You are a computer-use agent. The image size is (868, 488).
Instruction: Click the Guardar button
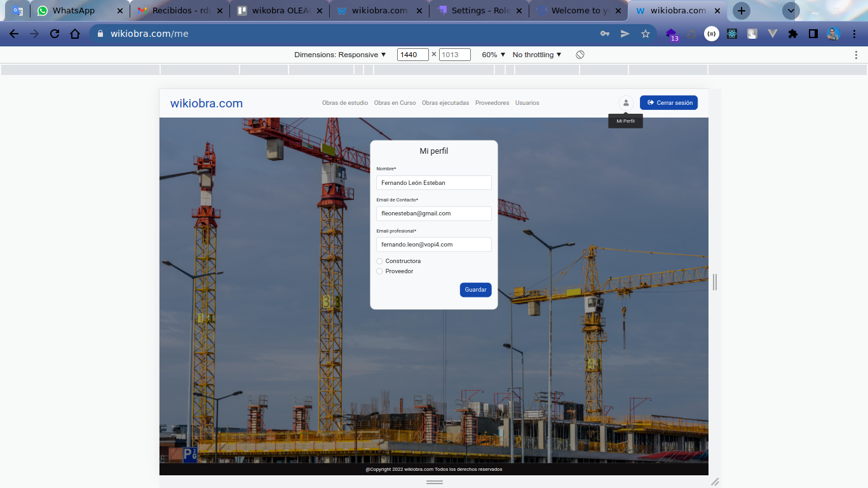(x=475, y=290)
